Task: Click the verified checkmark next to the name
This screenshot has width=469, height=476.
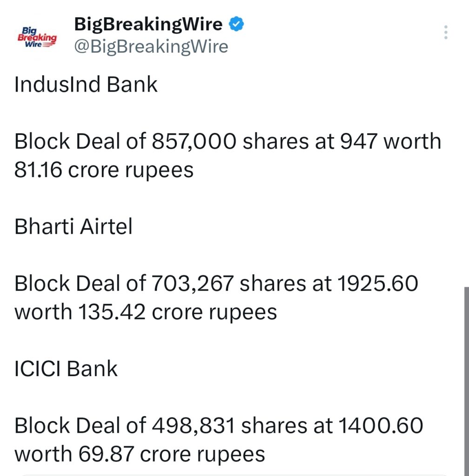Action: tap(237, 24)
